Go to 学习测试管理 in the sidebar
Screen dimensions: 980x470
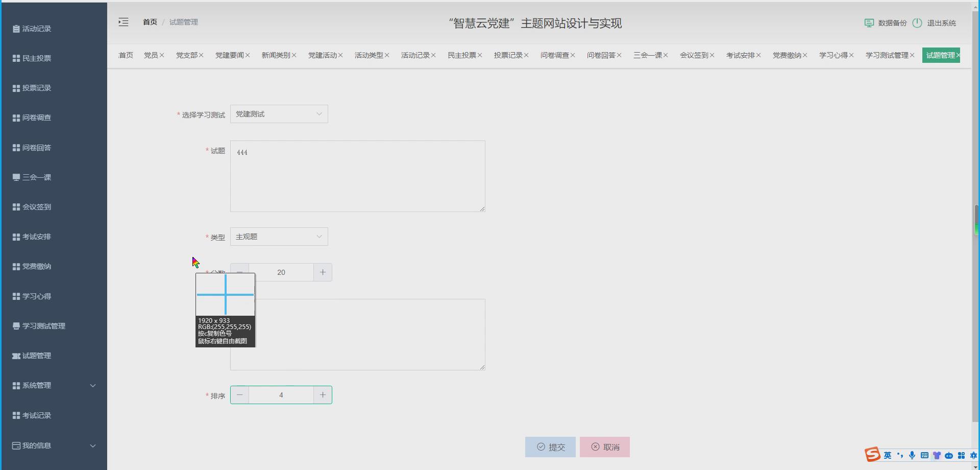click(43, 325)
